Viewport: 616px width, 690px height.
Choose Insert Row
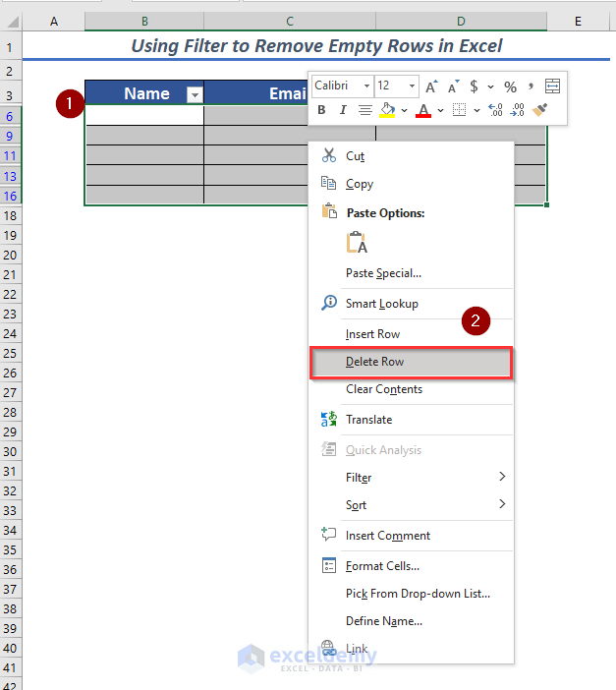pyautogui.click(x=411, y=334)
